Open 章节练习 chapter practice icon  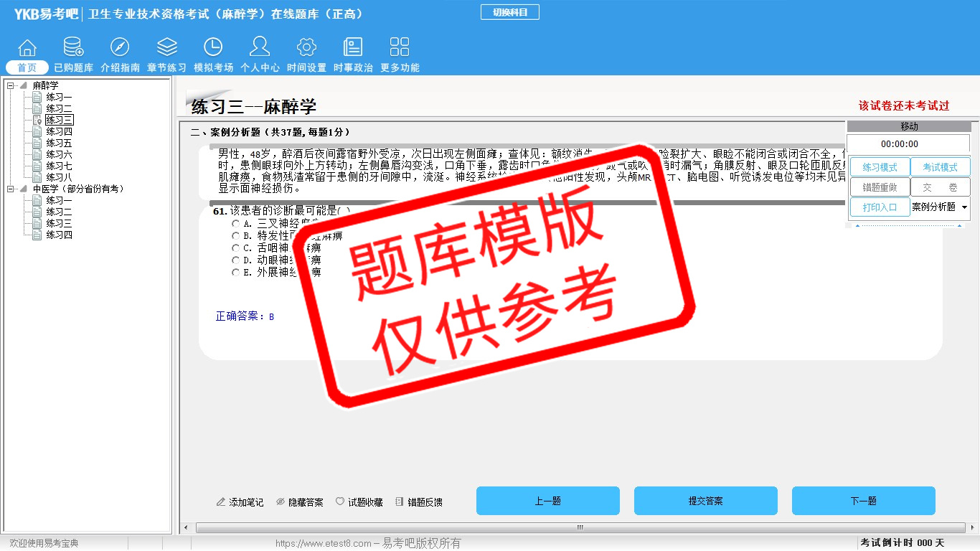coord(166,48)
